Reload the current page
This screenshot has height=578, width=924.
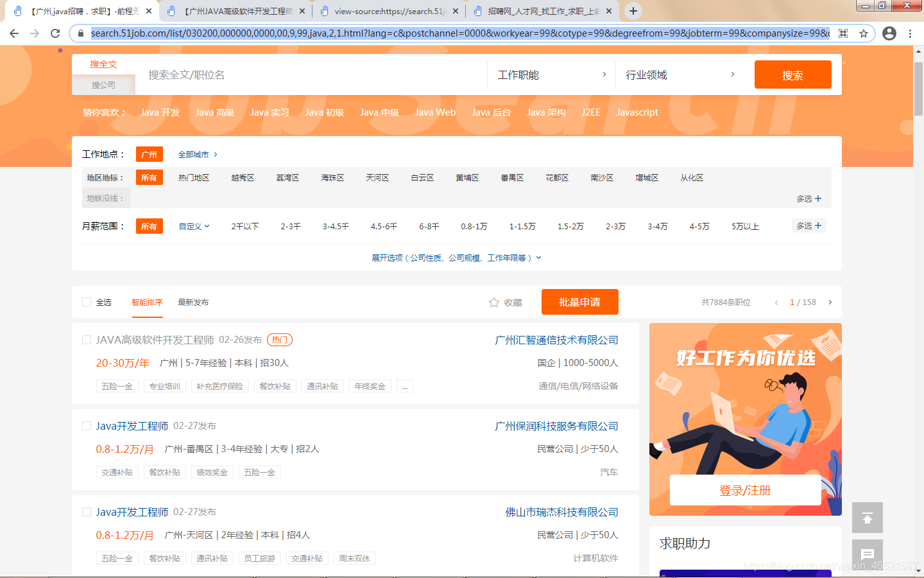55,33
